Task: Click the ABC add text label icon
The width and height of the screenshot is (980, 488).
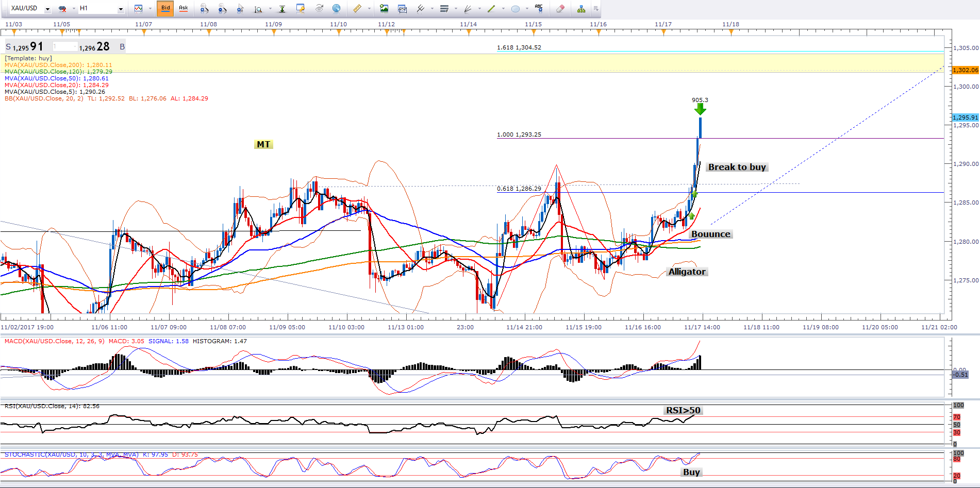Action: 539,8
